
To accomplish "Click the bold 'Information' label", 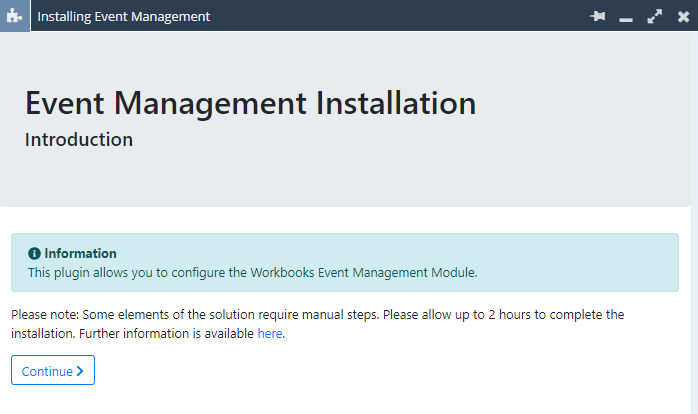I will pos(80,254).
